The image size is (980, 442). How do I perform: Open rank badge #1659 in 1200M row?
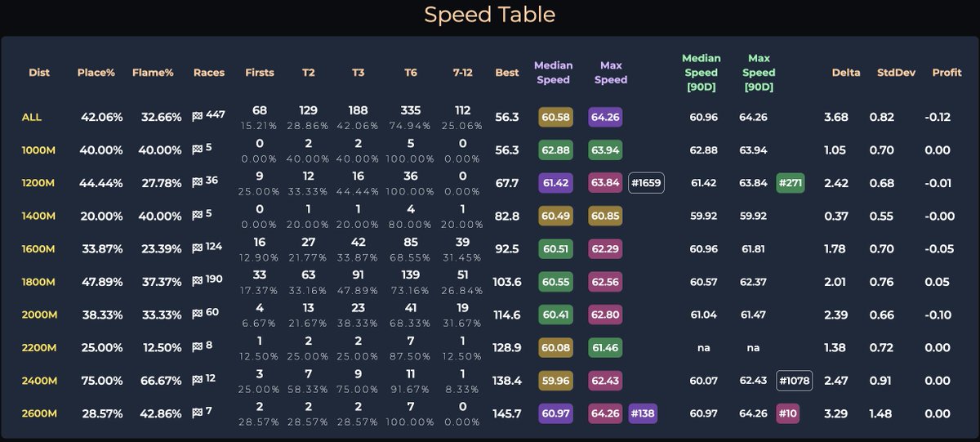coord(647,183)
